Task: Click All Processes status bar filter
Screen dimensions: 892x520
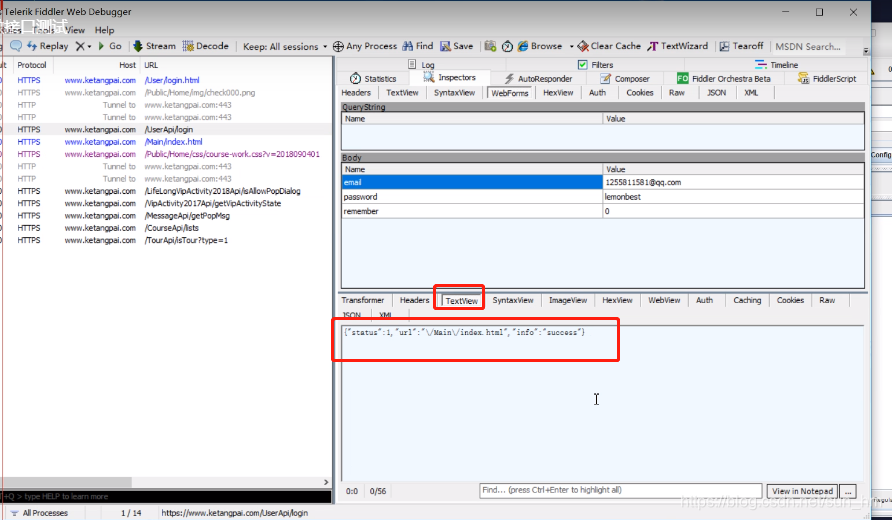Action: pos(40,513)
